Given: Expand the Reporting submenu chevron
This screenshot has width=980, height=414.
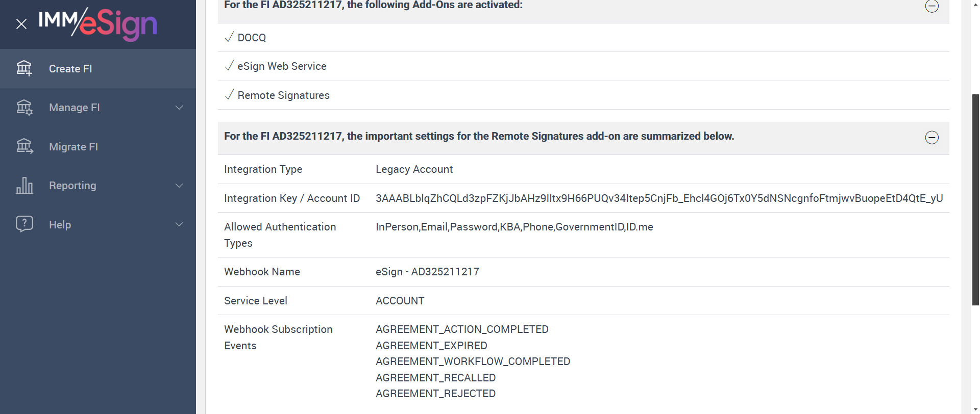Looking at the screenshot, I should click(179, 186).
